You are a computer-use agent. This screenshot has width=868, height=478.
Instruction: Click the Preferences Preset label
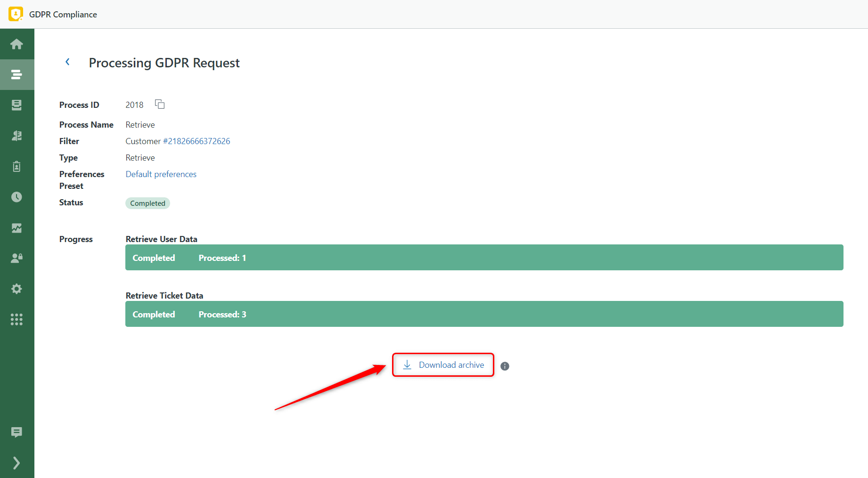[x=82, y=180]
